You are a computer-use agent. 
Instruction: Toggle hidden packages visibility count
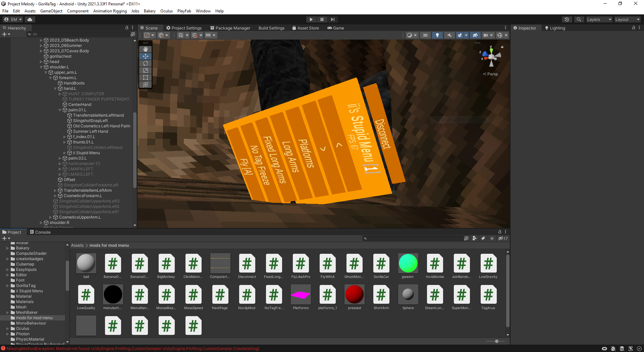503,238
